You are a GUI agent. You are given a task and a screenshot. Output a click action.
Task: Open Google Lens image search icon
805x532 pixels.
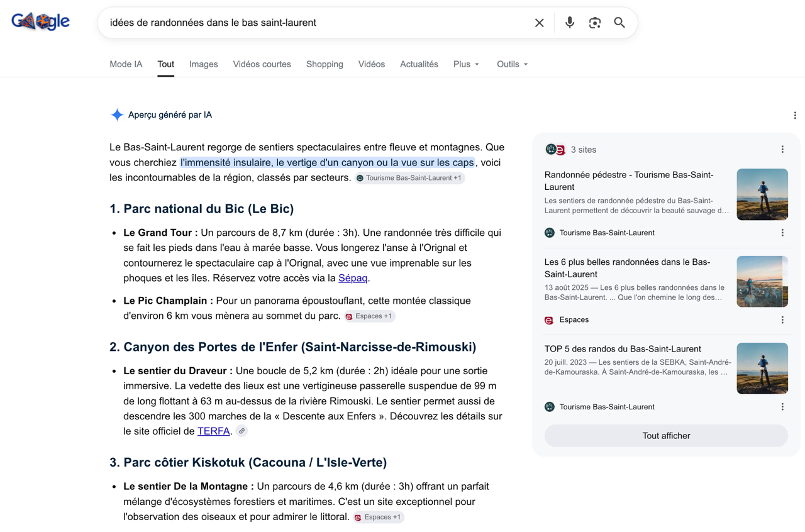click(594, 23)
